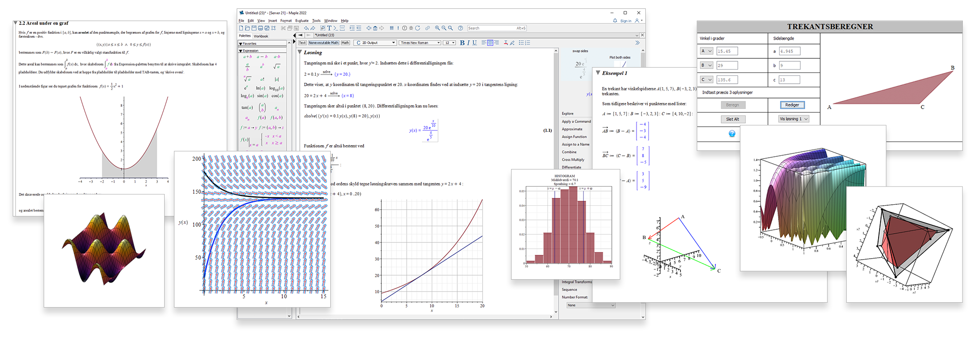Click Assign Function in context panel
Screen dimensions: 980x338
(574, 137)
